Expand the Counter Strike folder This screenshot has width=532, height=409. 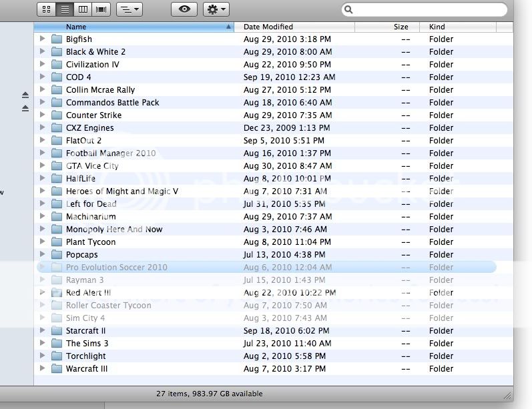(x=42, y=115)
